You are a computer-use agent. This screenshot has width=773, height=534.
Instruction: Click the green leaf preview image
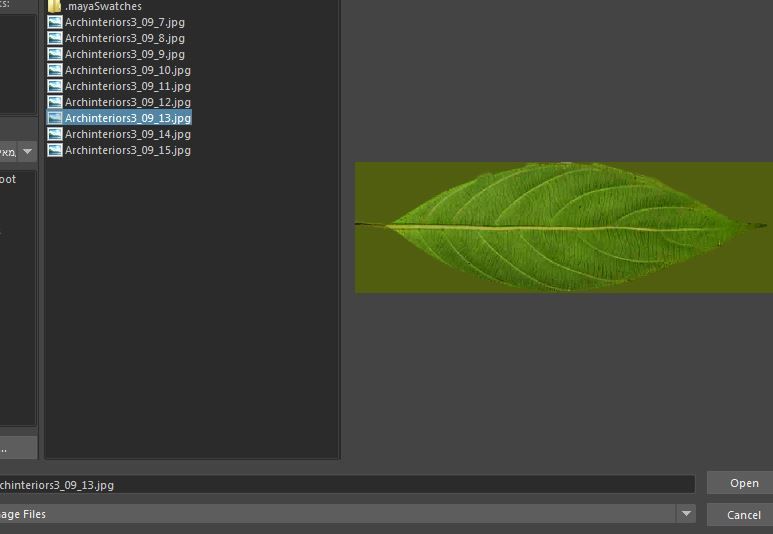coord(563,227)
